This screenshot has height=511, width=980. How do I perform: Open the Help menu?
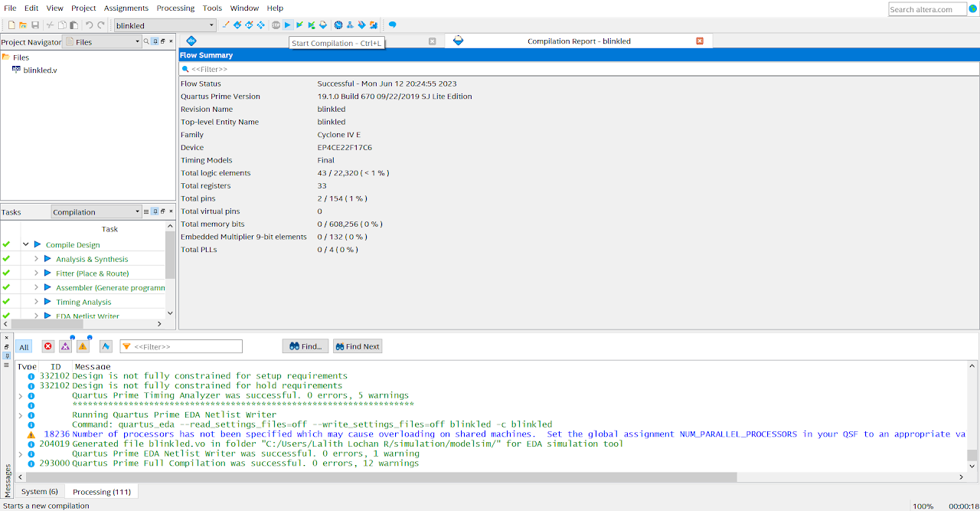[275, 8]
